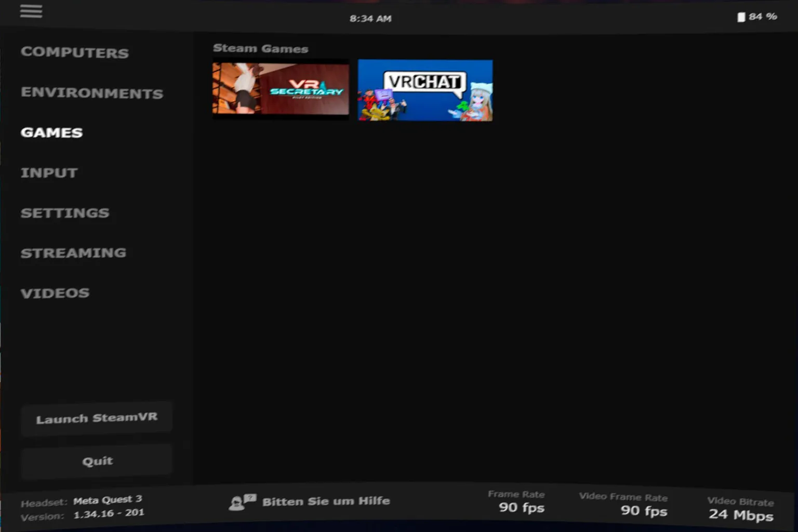Click the Quit button
The height and width of the screenshot is (532, 798).
point(97,461)
